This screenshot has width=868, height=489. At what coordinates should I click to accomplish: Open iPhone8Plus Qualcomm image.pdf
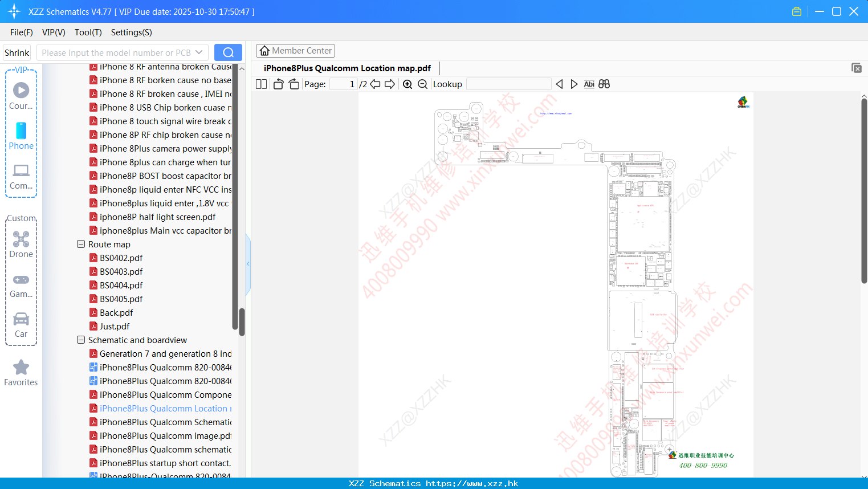coord(161,435)
